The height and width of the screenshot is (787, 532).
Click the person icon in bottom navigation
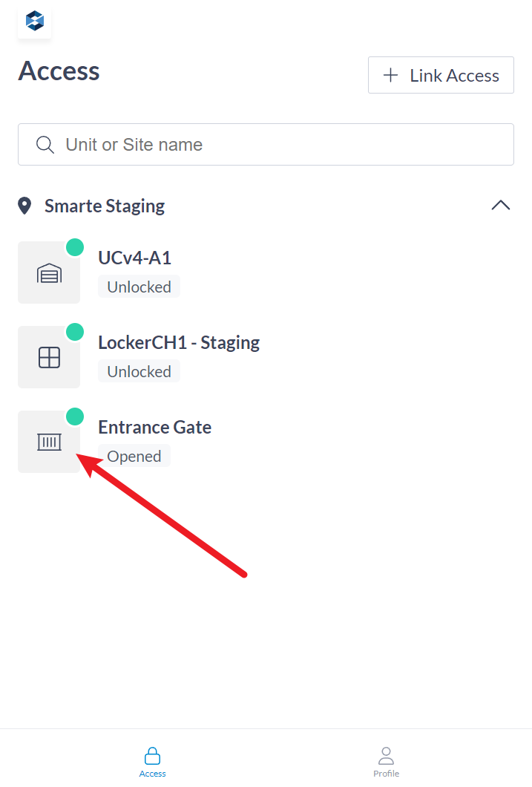click(386, 756)
